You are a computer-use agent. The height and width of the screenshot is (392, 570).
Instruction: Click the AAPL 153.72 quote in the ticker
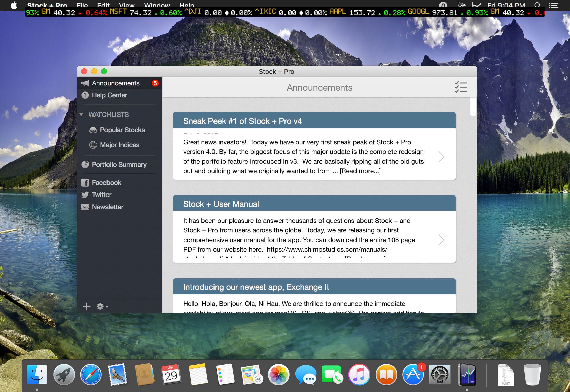point(367,12)
